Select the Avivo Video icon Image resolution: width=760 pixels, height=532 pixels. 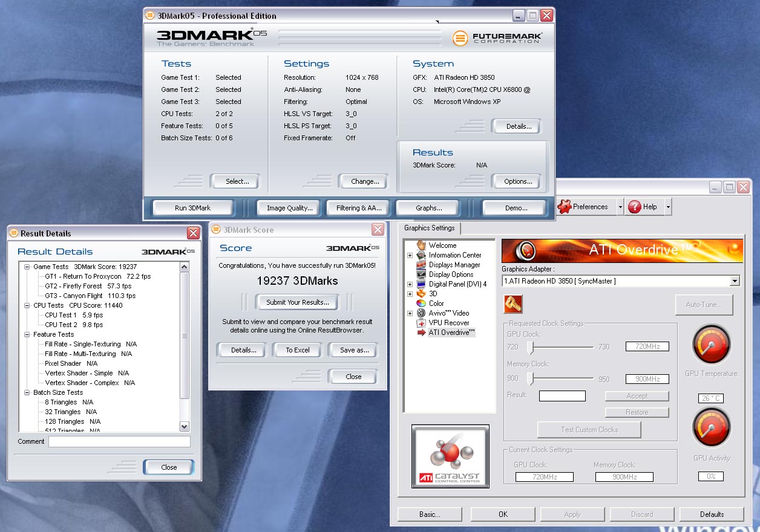point(421,313)
